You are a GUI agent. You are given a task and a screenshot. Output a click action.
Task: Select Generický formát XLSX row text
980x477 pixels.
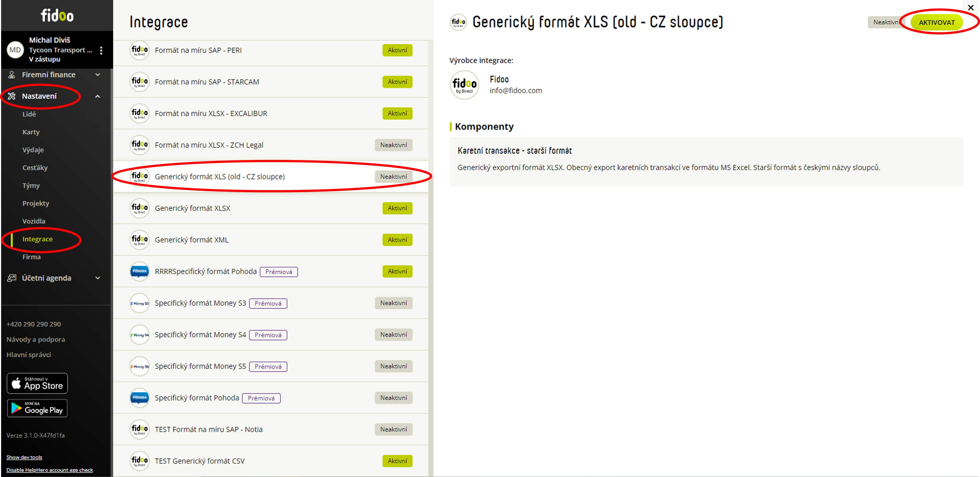[192, 208]
